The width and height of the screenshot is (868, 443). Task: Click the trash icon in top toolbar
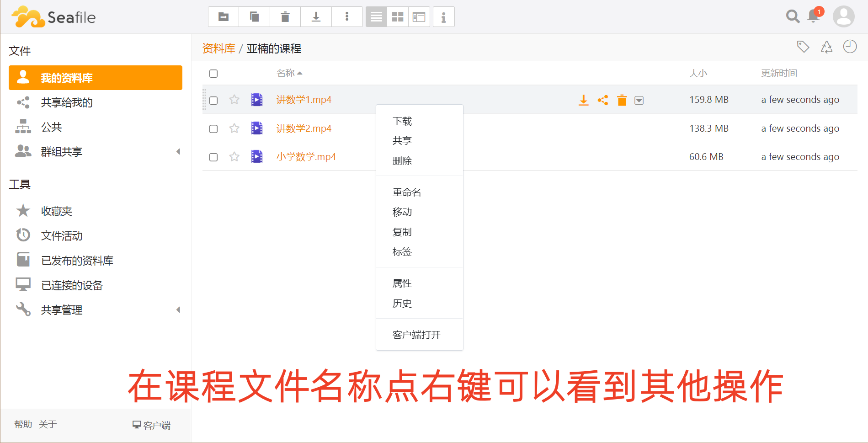coord(285,17)
